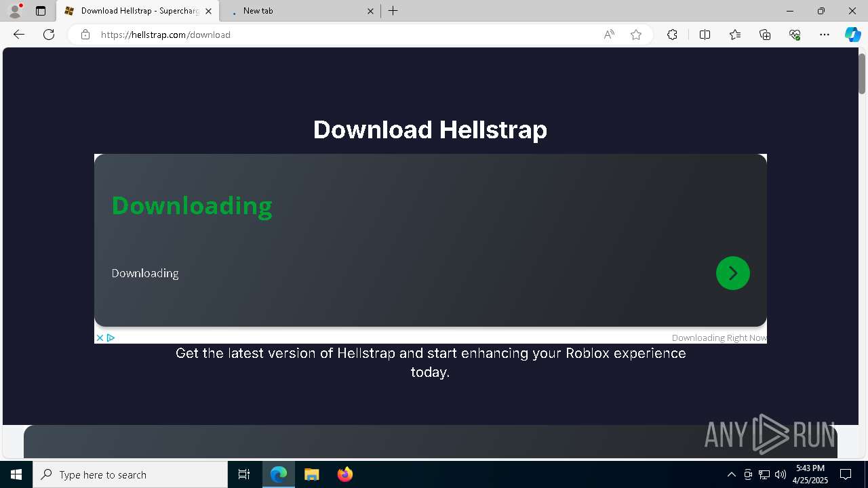Click the Download Hellstrap heading

(430, 129)
